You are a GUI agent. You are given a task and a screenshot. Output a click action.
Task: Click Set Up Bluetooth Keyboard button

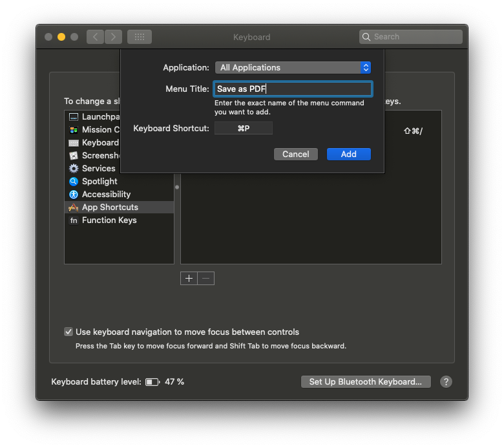pos(366,382)
